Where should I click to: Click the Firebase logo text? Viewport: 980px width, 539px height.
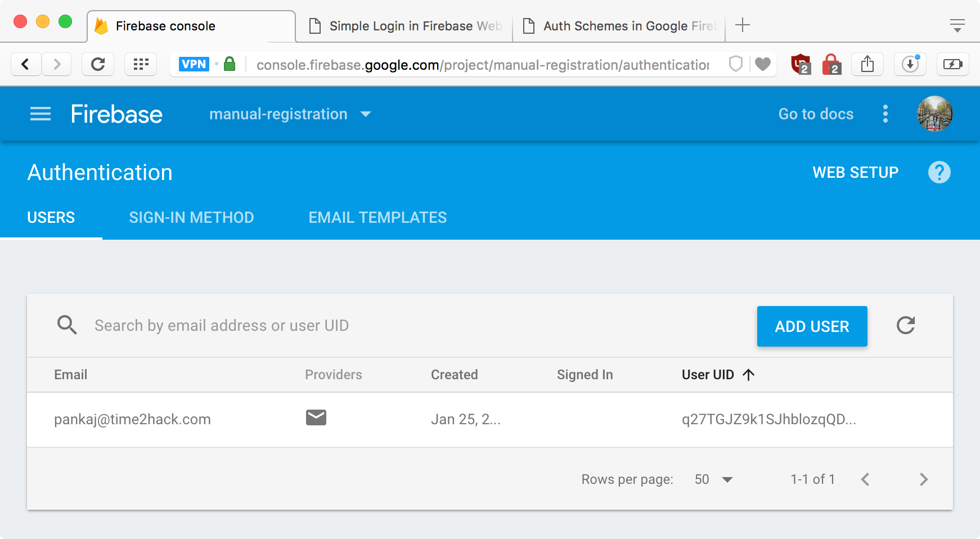point(116,114)
